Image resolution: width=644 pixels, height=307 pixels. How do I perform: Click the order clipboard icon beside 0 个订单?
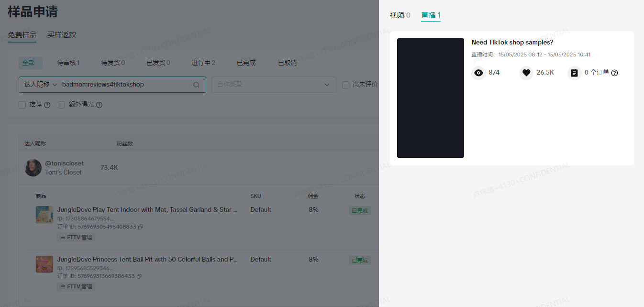574,73
